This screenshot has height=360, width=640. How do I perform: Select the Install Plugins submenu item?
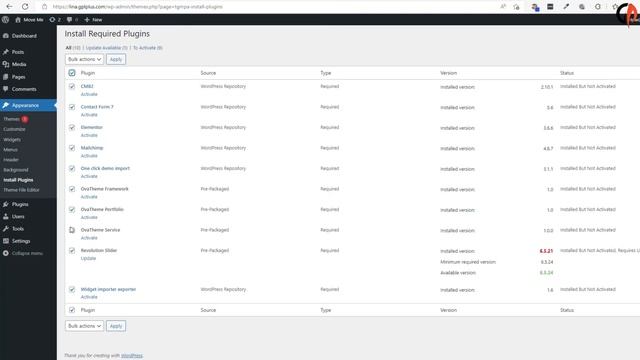18,180
